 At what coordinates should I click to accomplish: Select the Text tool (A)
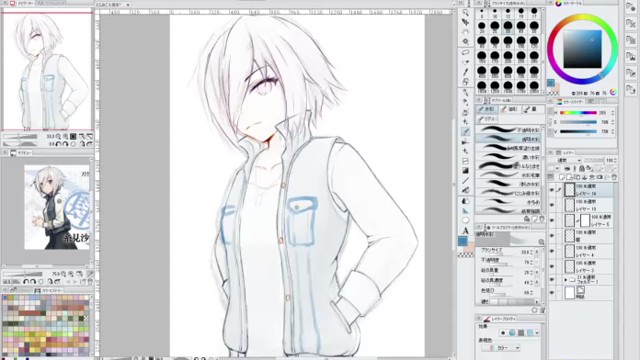point(465,231)
